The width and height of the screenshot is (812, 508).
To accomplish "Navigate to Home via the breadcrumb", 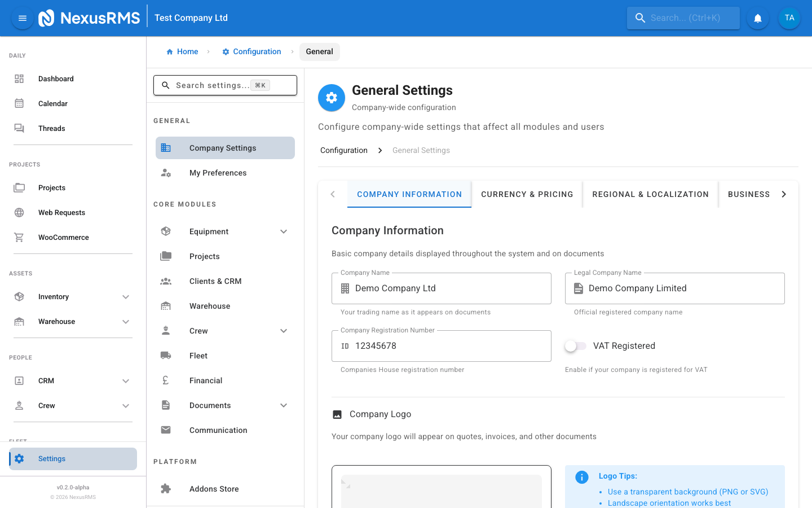I will (x=182, y=51).
